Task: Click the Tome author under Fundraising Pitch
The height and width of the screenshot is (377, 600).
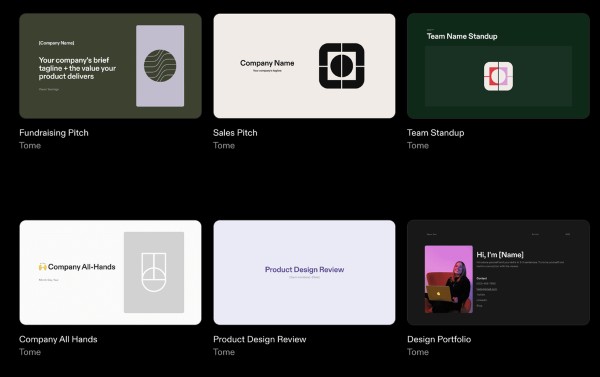Action: 30,145
